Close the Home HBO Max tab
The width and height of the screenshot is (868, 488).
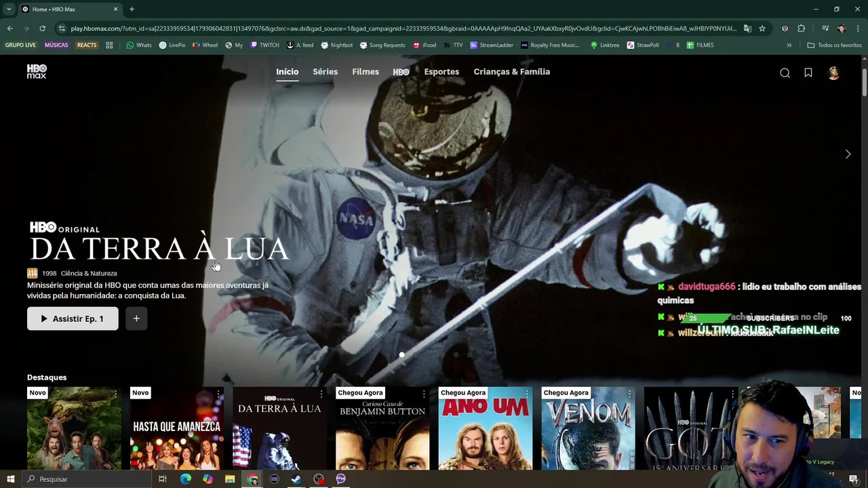click(115, 9)
